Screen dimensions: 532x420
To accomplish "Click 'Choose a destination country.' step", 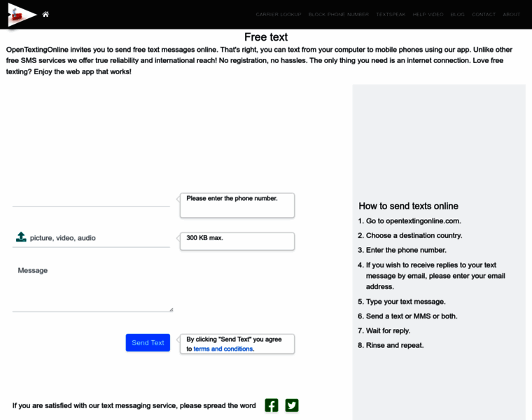I will [414, 236].
